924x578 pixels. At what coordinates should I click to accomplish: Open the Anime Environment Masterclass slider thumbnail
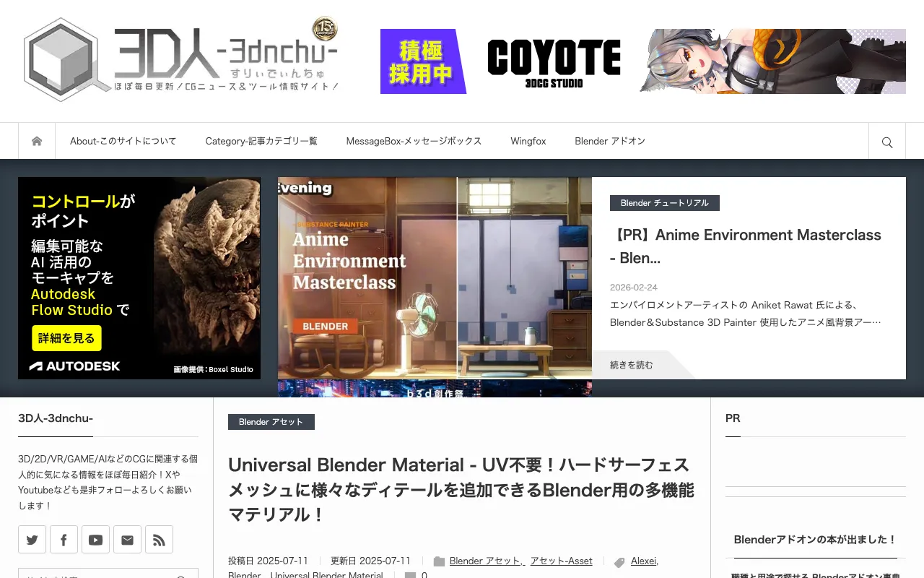point(435,278)
